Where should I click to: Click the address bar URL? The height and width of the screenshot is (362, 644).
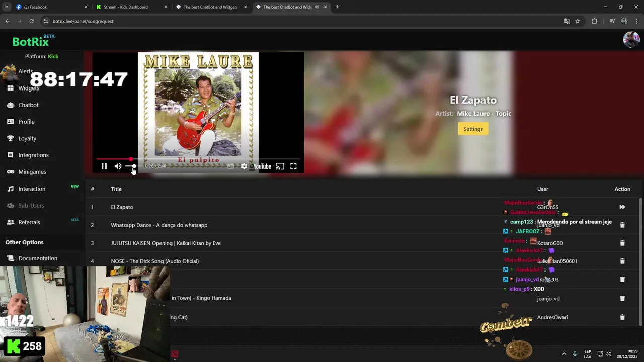pyautogui.click(x=83, y=21)
